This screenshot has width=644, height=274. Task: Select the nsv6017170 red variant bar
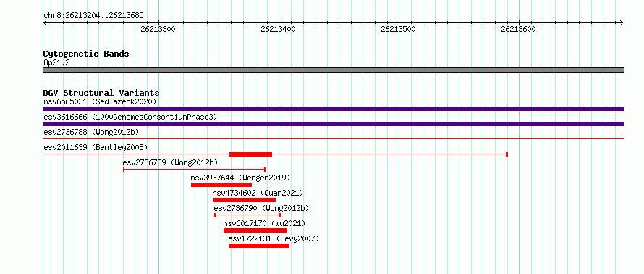tap(255, 231)
